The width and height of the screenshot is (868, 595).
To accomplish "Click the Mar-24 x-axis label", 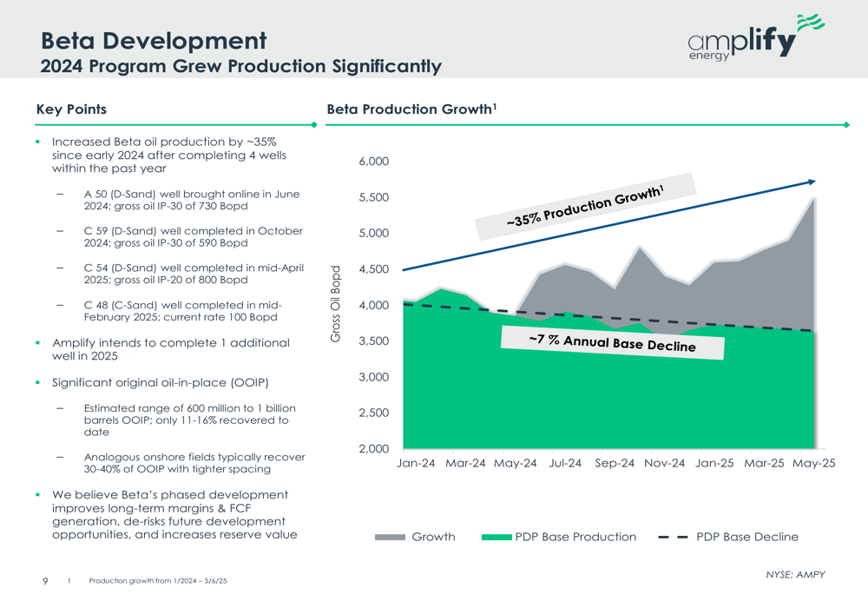I will (x=465, y=463).
